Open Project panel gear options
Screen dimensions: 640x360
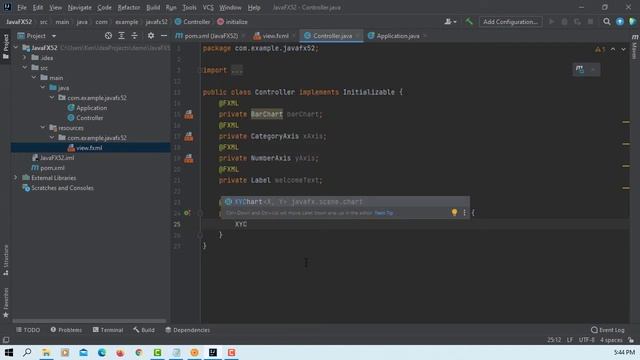tap(151, 36)
